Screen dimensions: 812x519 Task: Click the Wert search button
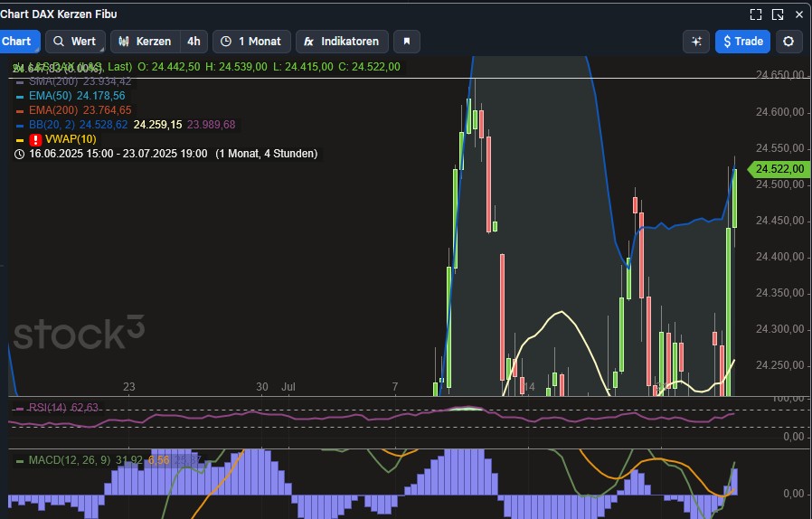tap(74, 42)
